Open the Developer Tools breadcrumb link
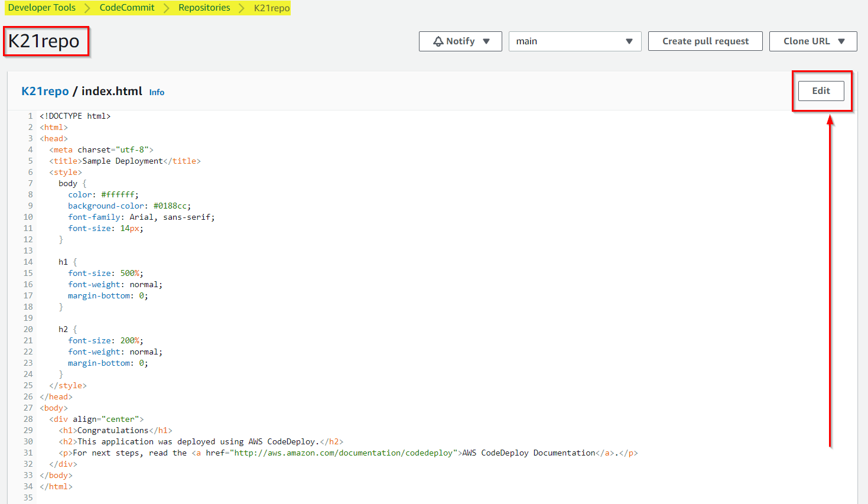 (41, 8)
